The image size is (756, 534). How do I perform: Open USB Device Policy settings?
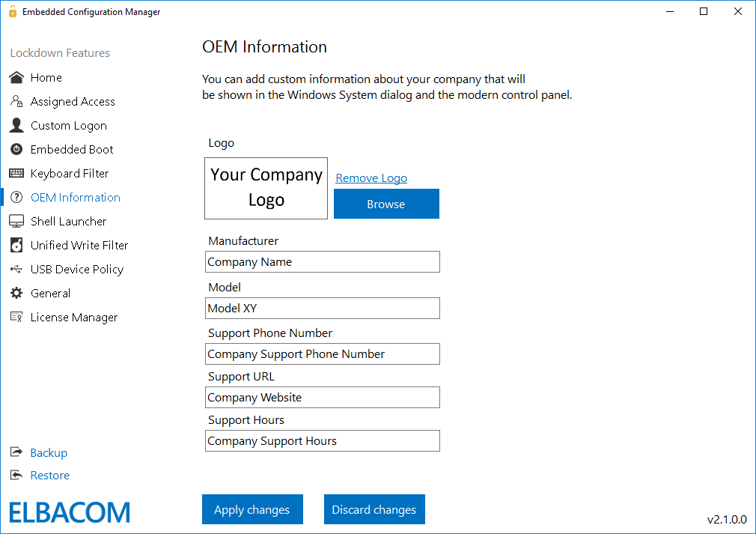(16, 269)
